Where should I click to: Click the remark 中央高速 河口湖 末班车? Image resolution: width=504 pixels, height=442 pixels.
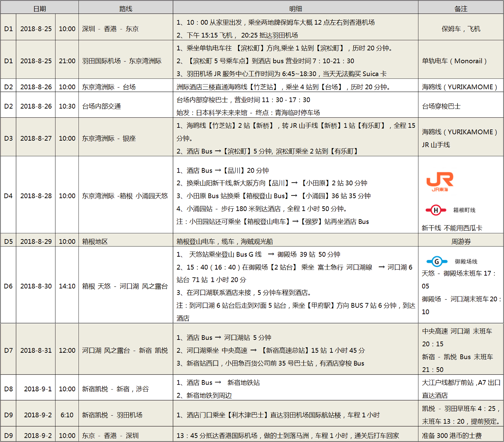[457, 331]
